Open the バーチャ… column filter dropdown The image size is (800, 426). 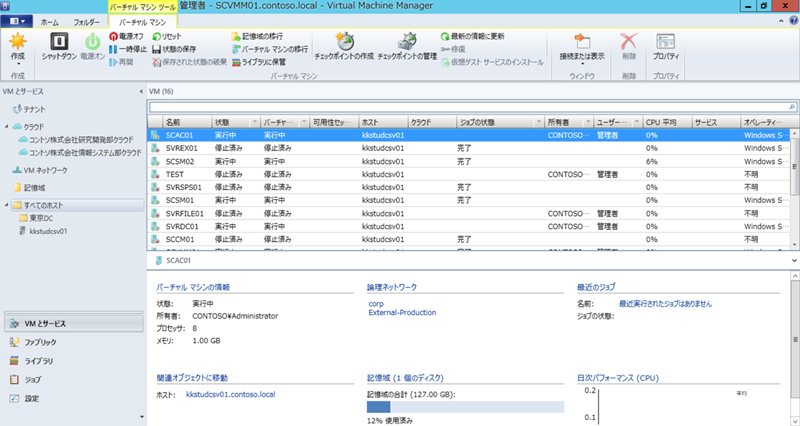click(x=304, y=122)
